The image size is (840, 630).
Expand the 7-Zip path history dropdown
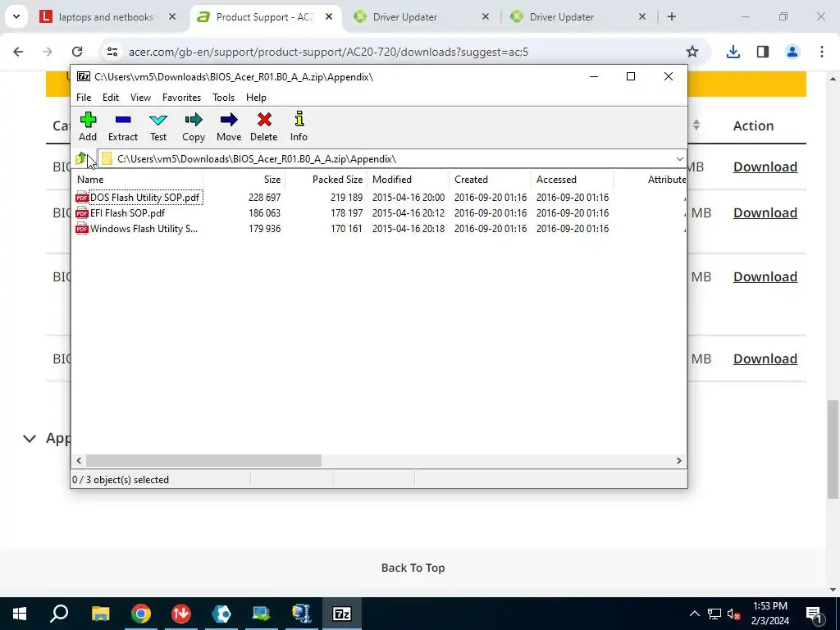pyautogui.click(x=679, y=158)
